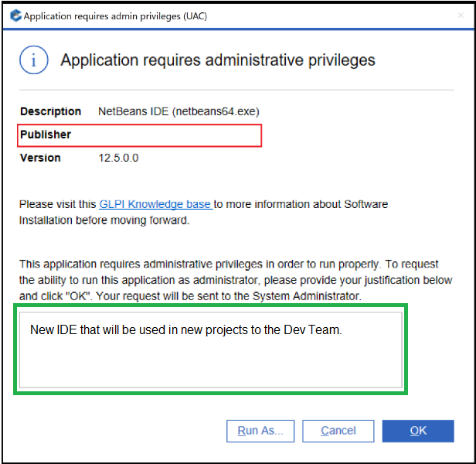Select the NetBeans IDE (netbeans64.exe) description text

coord(178,111)
